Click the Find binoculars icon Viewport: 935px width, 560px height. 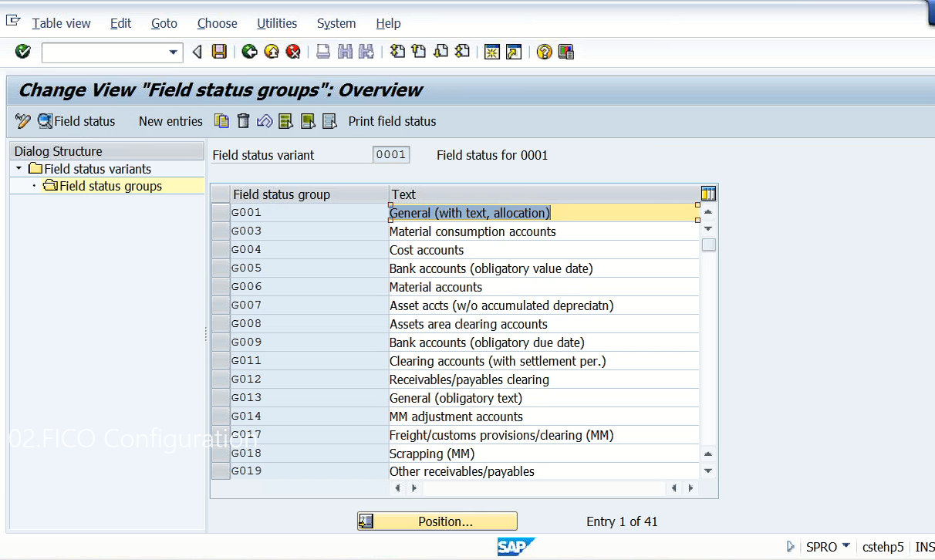click(345, 52)
